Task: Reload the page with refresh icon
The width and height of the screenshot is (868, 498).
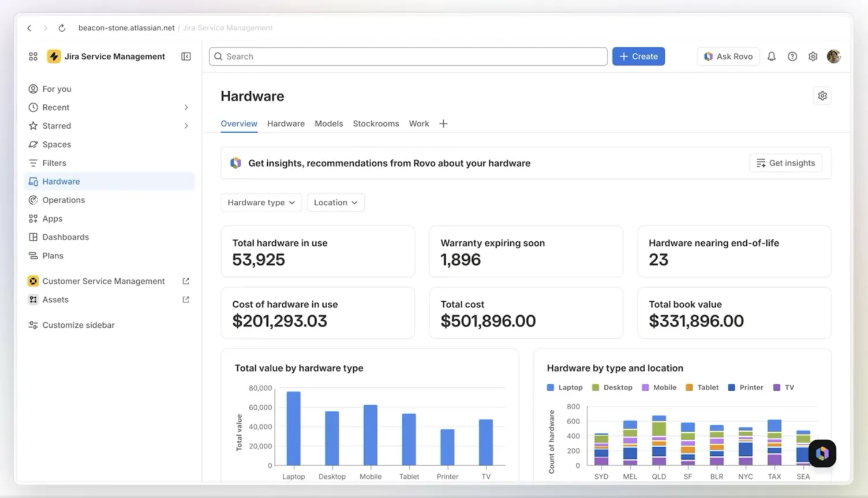Action: (62, 28)
